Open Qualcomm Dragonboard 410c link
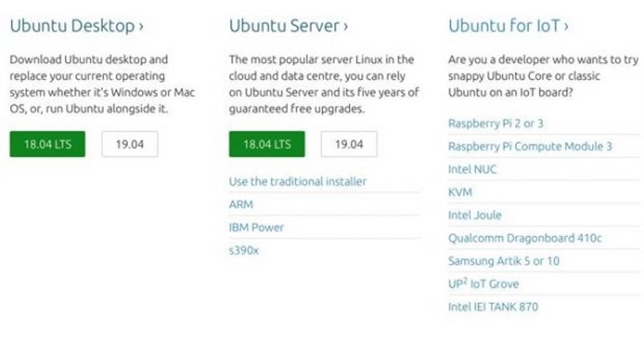Viewport: 644px width, 341px height. click(x=525, y=238)
